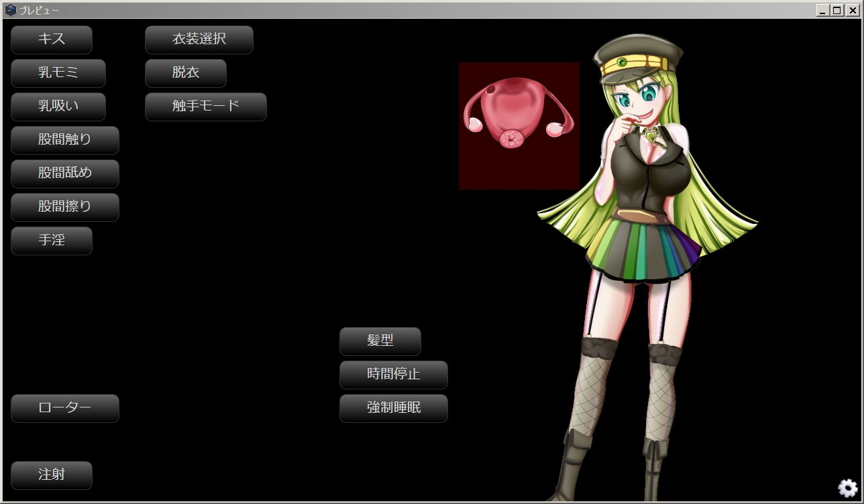Click the 脱衣 button

pyautogui.click(x=186, y=73)
